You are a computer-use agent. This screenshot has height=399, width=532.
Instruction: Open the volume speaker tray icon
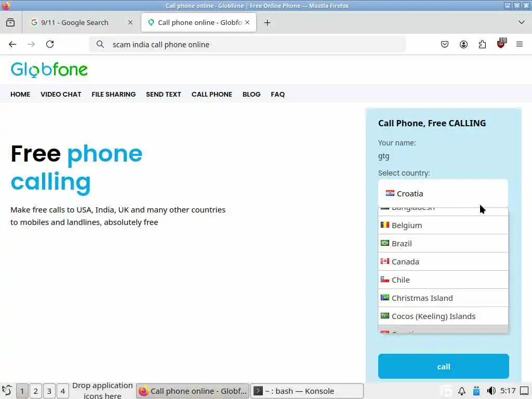(491, 391)
